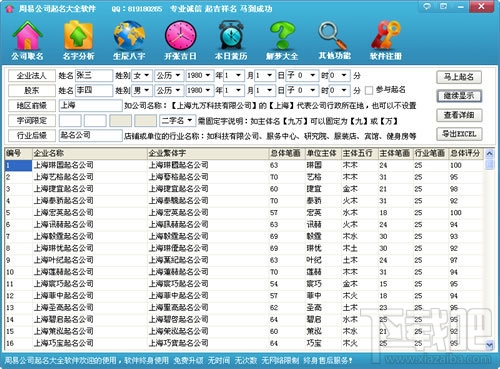Click the 查看详细 button
Screen dimensions: 500x369
(x=459, y=115)
